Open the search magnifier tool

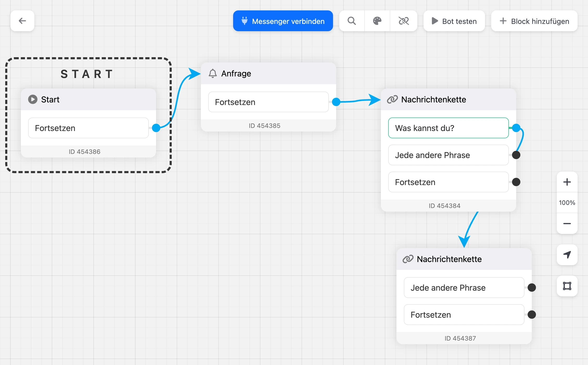pyautogui.click(x=352, y=21)
